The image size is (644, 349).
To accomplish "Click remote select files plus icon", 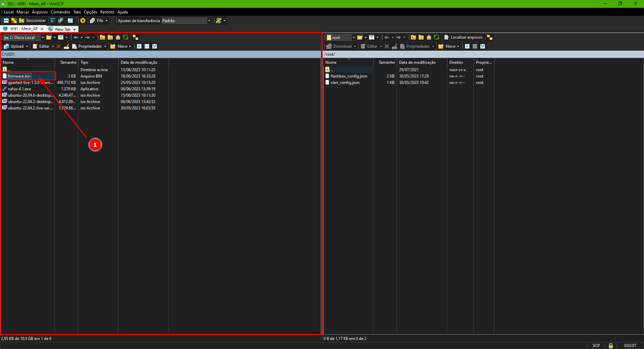I will [467, 46].
